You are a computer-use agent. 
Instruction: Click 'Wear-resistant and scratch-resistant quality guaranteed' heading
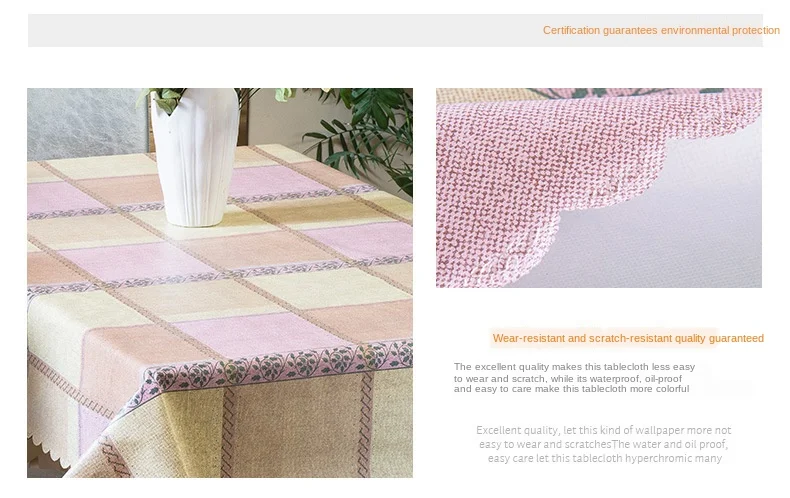tap(628, 338)
